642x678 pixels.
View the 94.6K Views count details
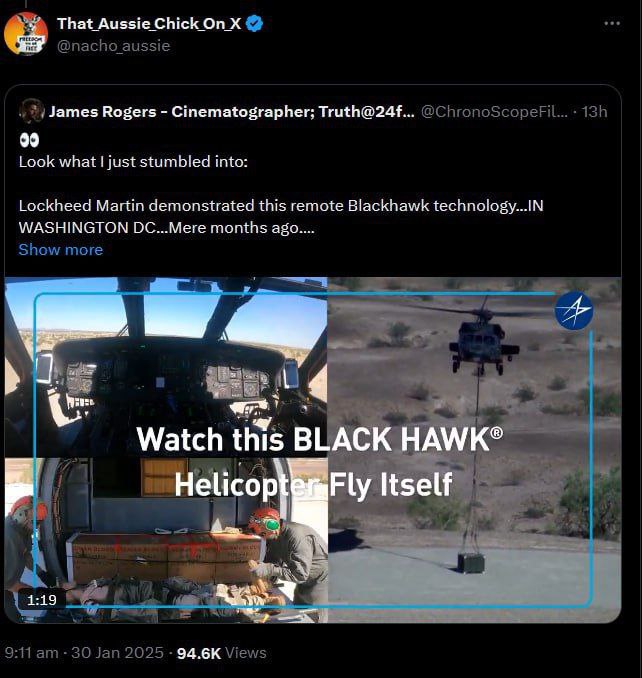click(221, 652)
